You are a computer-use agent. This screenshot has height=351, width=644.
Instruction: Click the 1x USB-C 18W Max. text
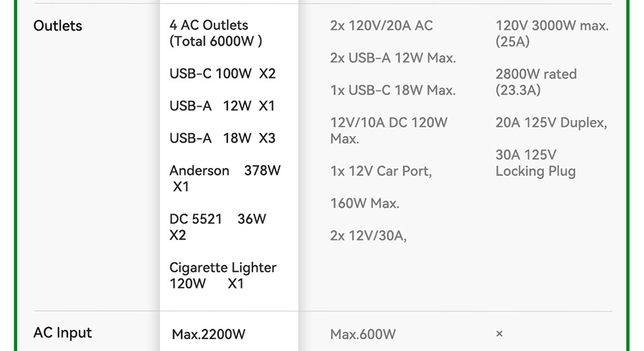coord(393,90)
